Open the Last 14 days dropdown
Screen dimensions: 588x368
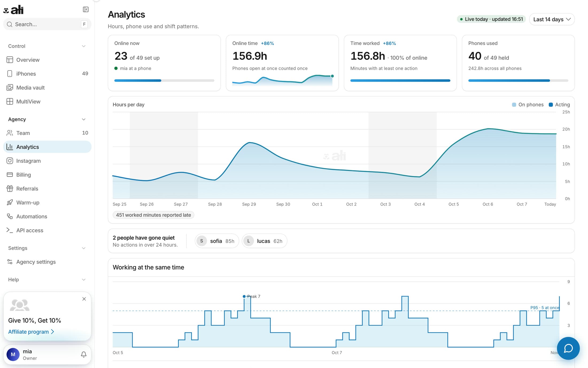552,19
